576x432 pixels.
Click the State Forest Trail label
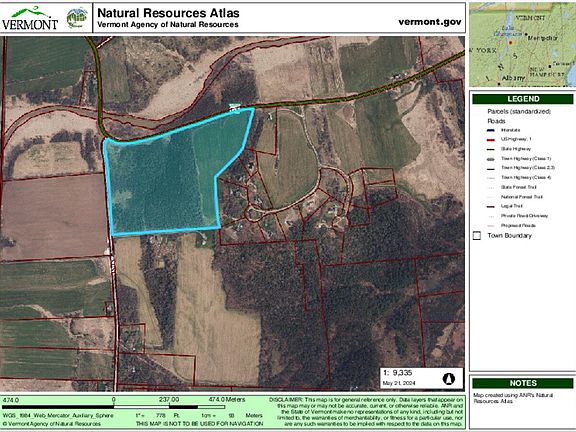point(518,187)
